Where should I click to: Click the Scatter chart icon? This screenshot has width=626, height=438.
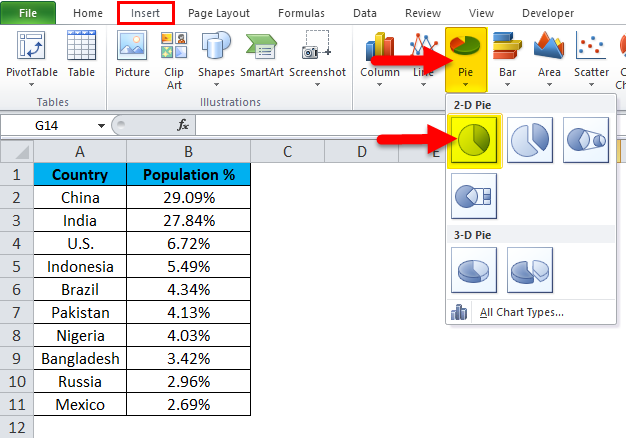click(591, 46)
